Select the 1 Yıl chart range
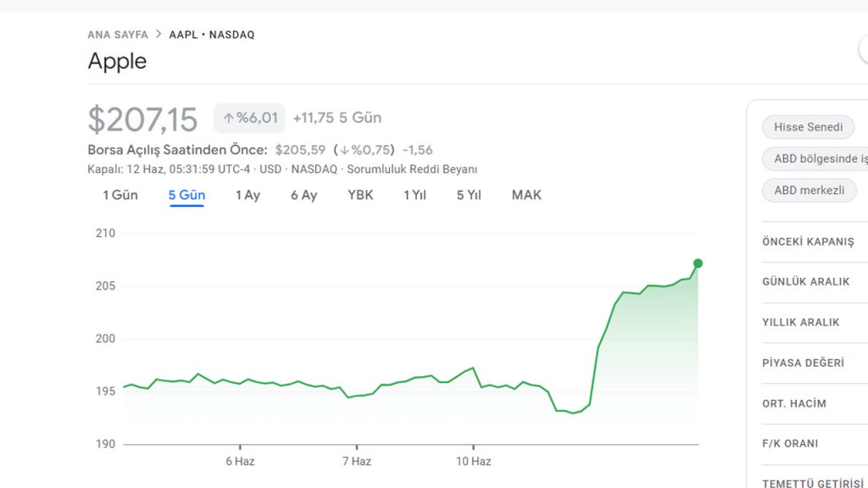Screen dimensions: 868x488 (x=415, y=195)
